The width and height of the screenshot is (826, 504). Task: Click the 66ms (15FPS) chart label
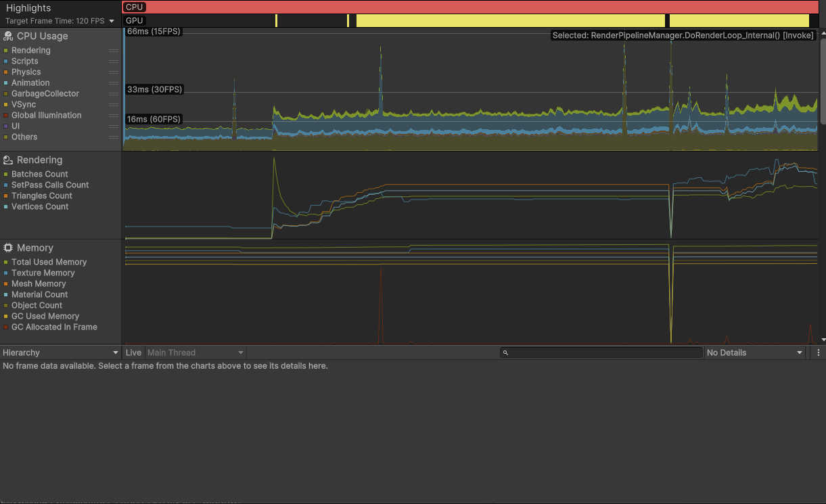[153, 31]
